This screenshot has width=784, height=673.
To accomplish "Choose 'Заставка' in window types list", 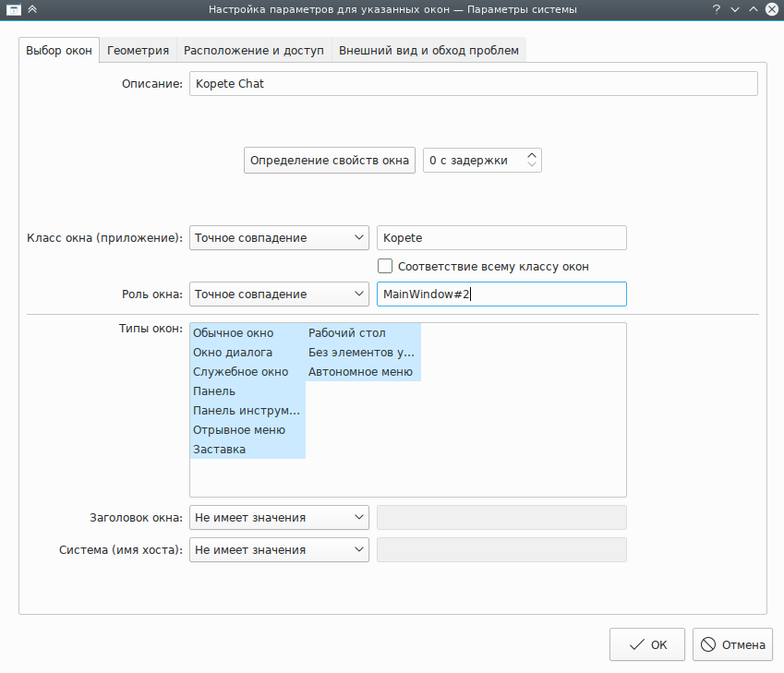I will pyautogui.click(x=219, y=450).
